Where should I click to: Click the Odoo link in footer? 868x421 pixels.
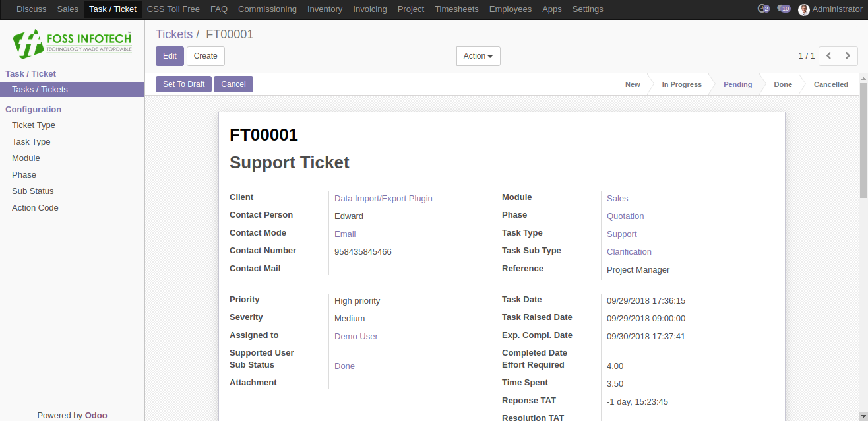(x=96, y=416)
